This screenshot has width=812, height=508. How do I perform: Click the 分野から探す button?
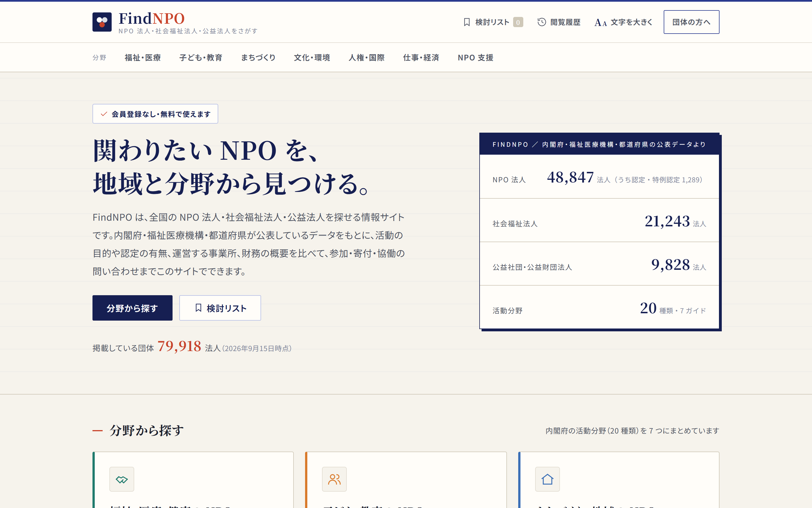[133, 308]
